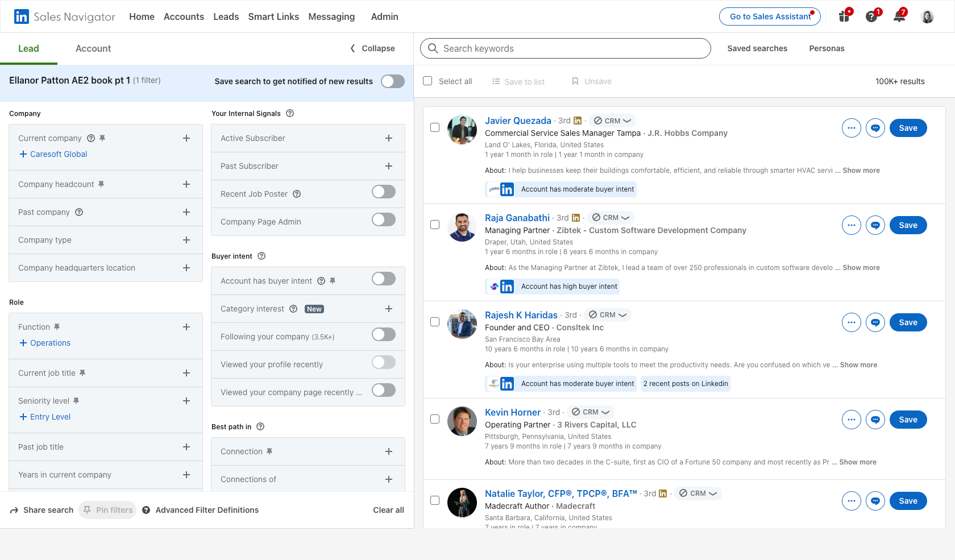Add Caresoft Global company filter

tap(53, 154)
